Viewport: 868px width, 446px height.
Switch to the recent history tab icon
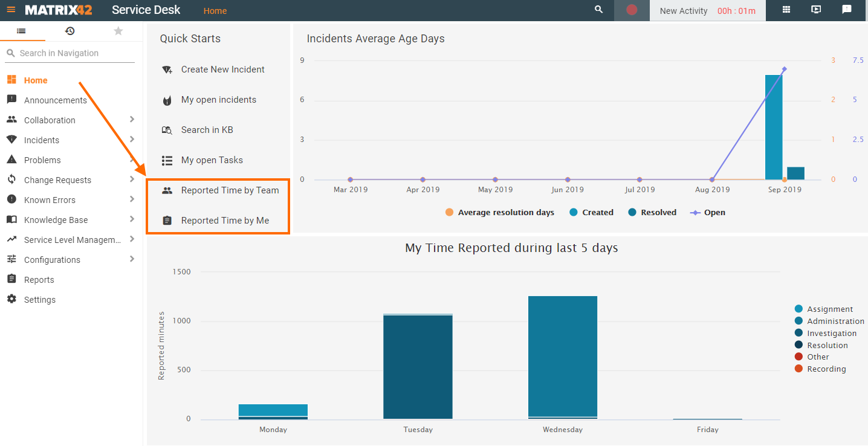coord(70,31)
